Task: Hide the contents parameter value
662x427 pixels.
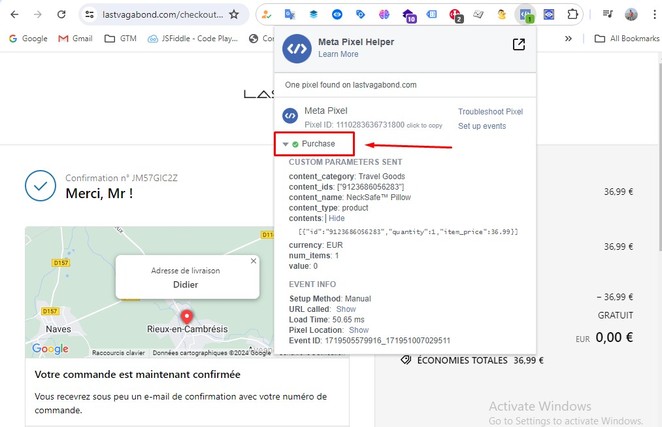Action: (x=336, y=218)
